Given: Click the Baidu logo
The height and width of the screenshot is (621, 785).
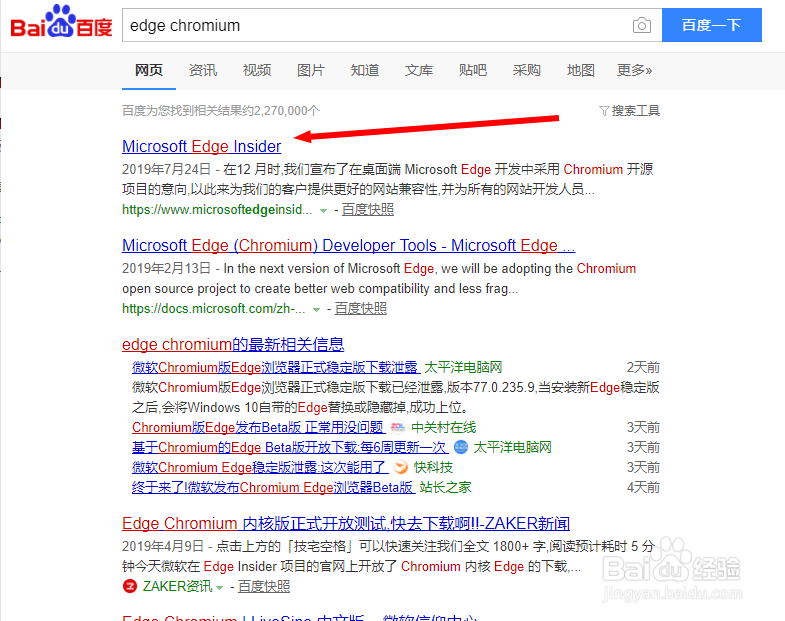Looking at the screenshot, I should click(62, 22).
